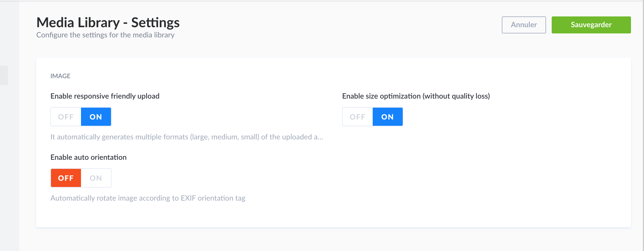Disable size optimization via its OFF option
Image resolution: width=644 pixels, height=251 pixels.
[x=357, y=117]
